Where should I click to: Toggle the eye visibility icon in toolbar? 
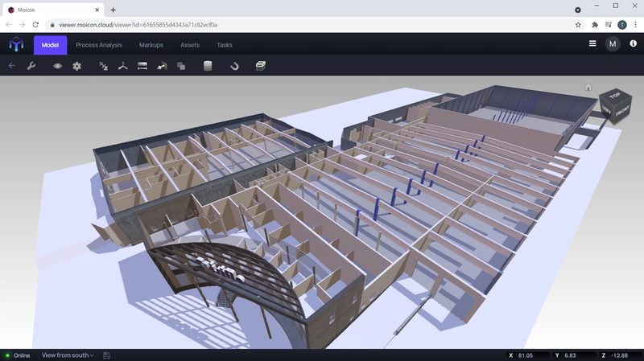click(x=57, y=66)
